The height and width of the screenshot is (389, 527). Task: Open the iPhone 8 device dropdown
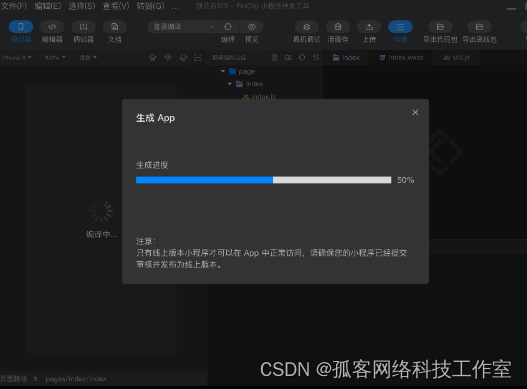[x=16, y=57]
